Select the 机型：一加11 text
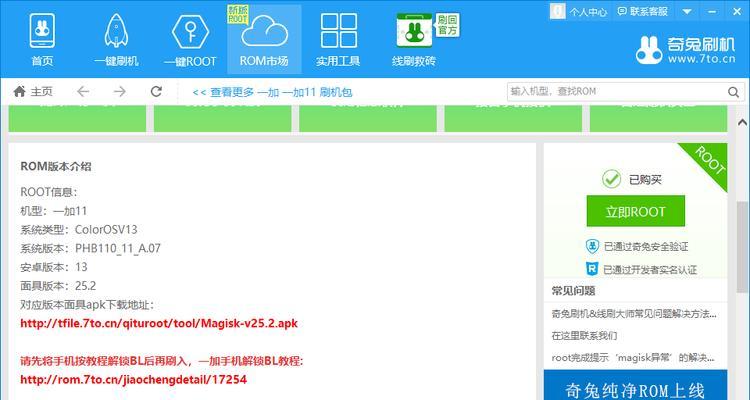 54,211
